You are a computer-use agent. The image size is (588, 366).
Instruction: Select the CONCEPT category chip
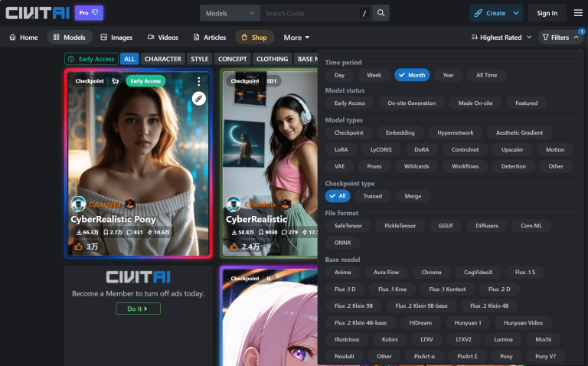pyautogui.click(x=233, y=59)
